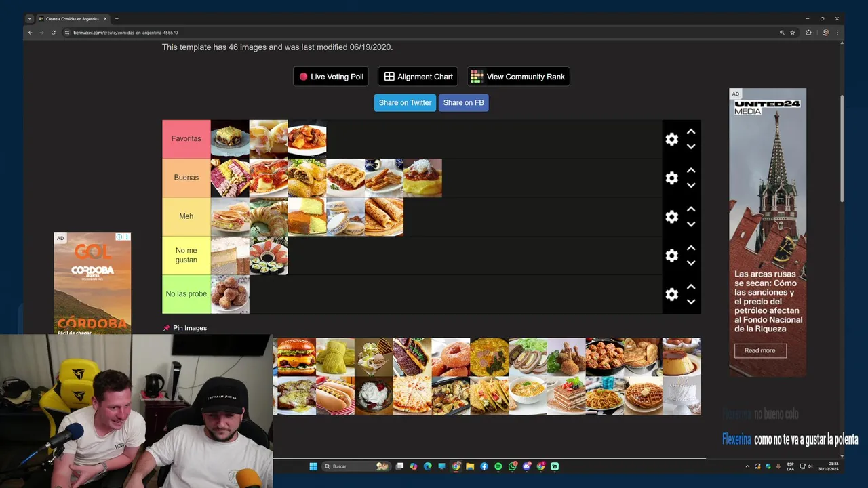Open Windows Start menu
The height and width of the screenshot is (488, 868).
coord(313,466)
